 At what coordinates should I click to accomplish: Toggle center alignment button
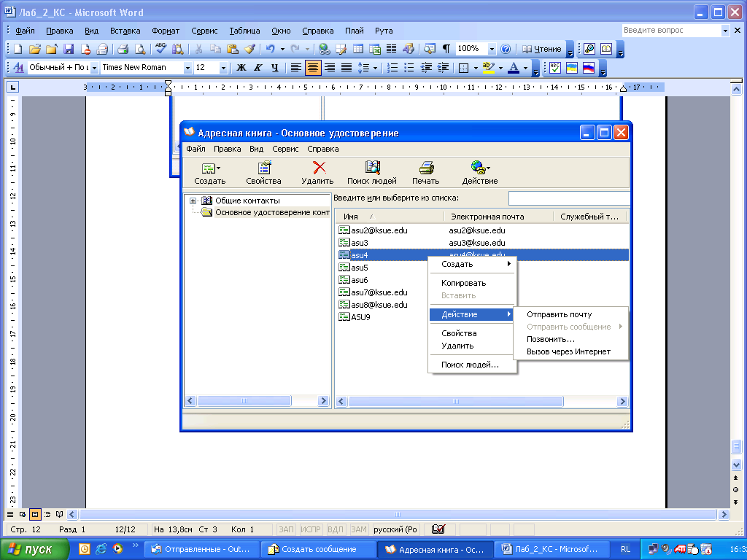pyautogui.click(x=312, y=68)
